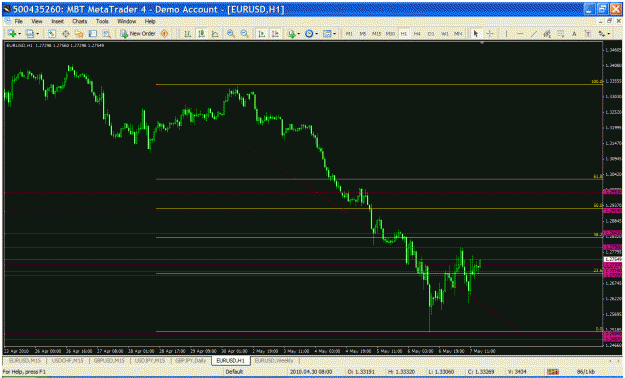The height and width of the screenshot is (378, 625).
Task: Click the Default profile name in status bar
Action: click(234, 372)
